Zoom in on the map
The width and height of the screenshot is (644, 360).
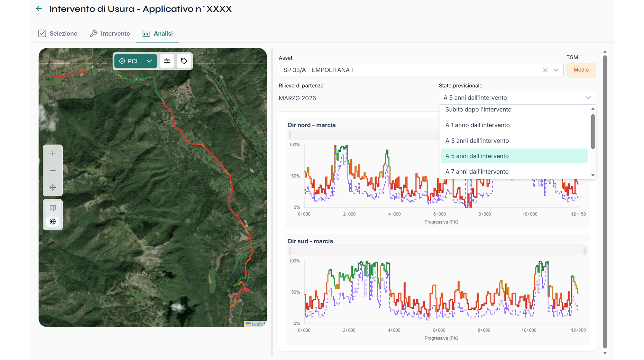pos(53,153)
